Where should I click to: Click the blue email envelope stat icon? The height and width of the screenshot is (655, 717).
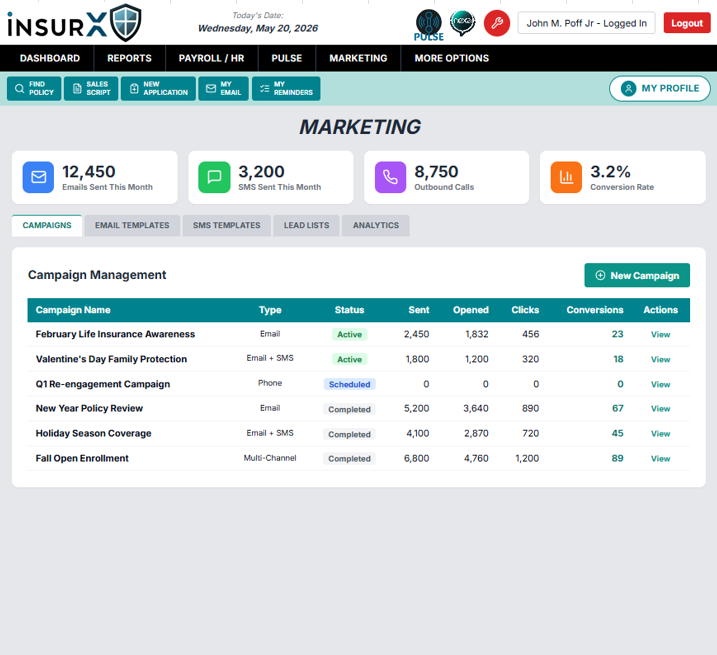[38, 177]
